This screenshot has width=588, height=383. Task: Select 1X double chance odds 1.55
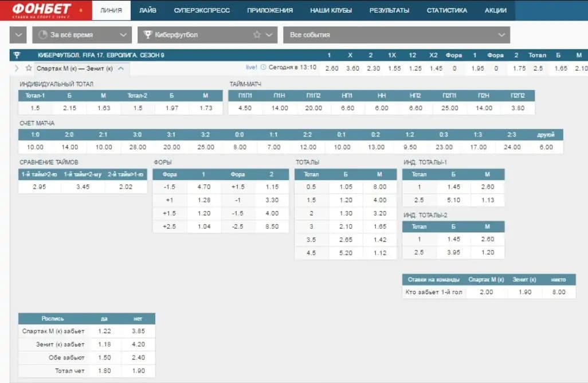point(394,69)
